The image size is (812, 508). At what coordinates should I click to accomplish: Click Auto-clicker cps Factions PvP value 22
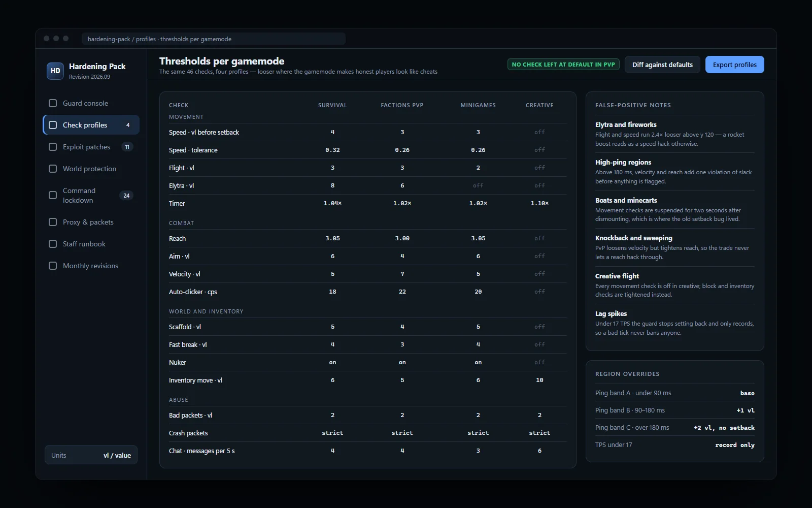click(402, 292)
